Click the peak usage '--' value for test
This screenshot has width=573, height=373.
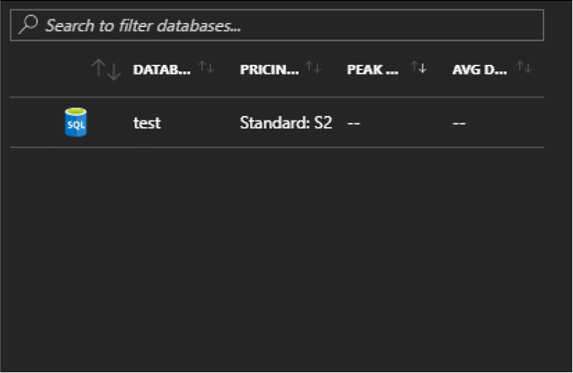click(x=353, y=123)
